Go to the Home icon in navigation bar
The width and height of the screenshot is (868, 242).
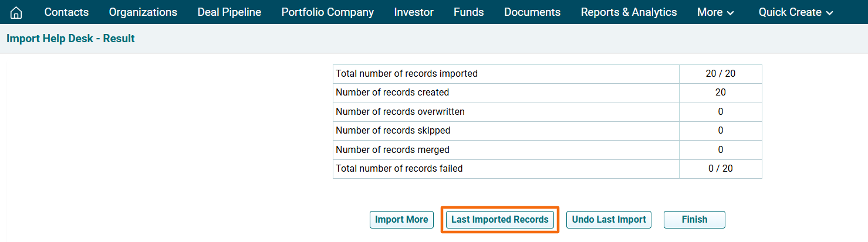click(16, 12)
